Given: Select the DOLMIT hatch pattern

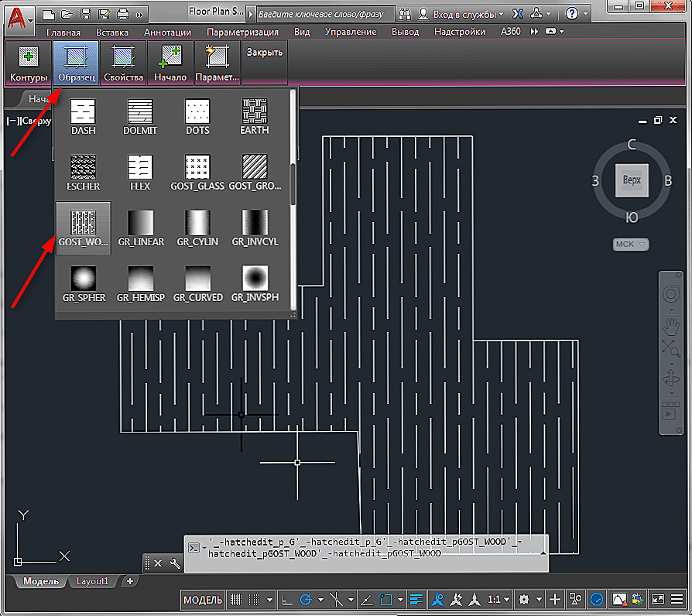Looking at the screenshot, I should tap(140, 117).
